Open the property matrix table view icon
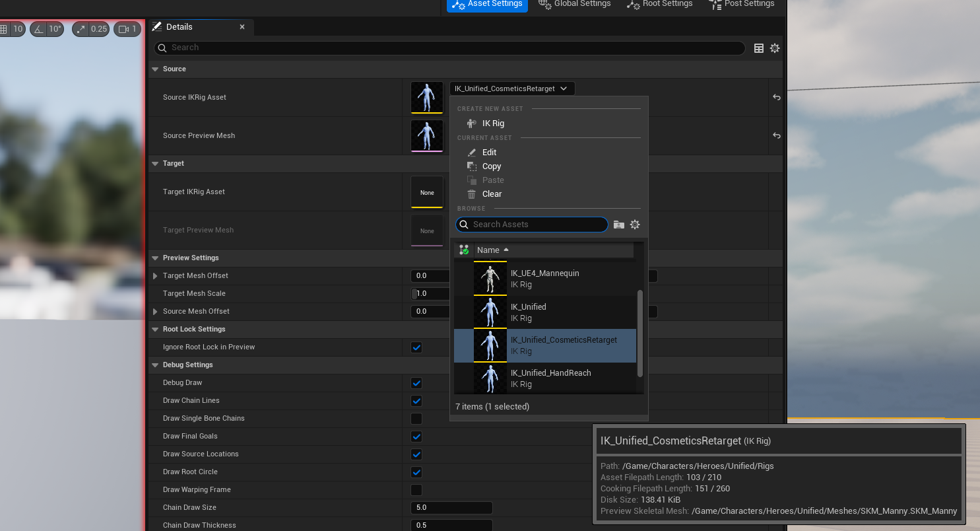Image resolution: width=980 pixels, height=531 pixels. tap(759, 48)
